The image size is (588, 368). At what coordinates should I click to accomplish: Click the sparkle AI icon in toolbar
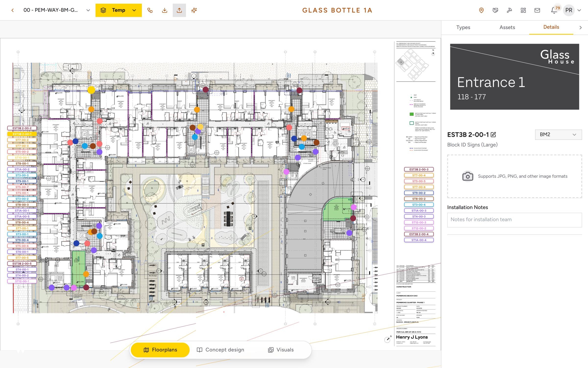[194, 10]
